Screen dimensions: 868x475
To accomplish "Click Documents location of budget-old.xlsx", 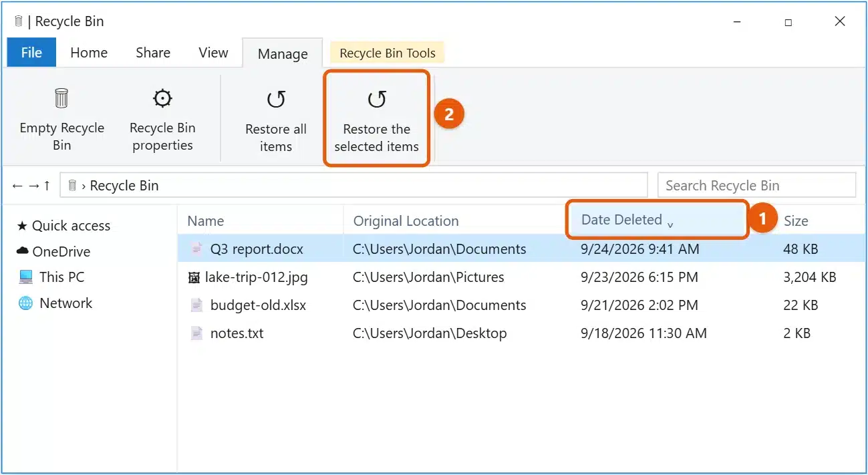I will [440, 305].
